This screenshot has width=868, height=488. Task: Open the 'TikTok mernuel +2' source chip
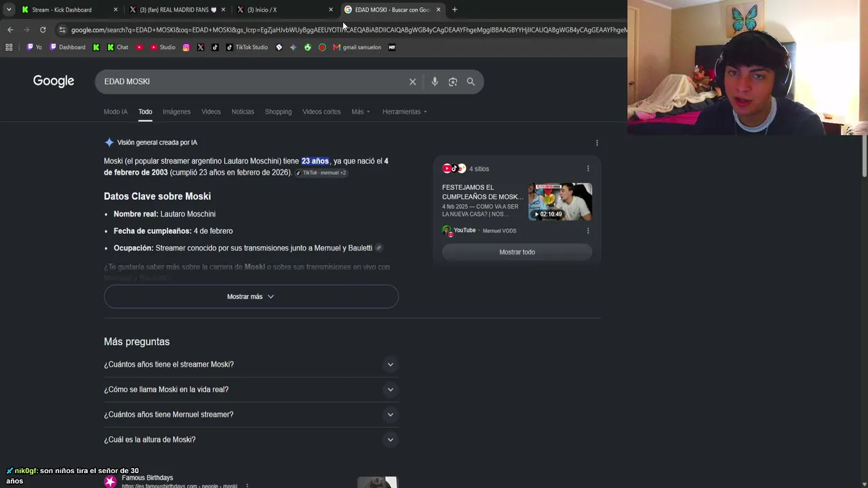tap(321, 173)
